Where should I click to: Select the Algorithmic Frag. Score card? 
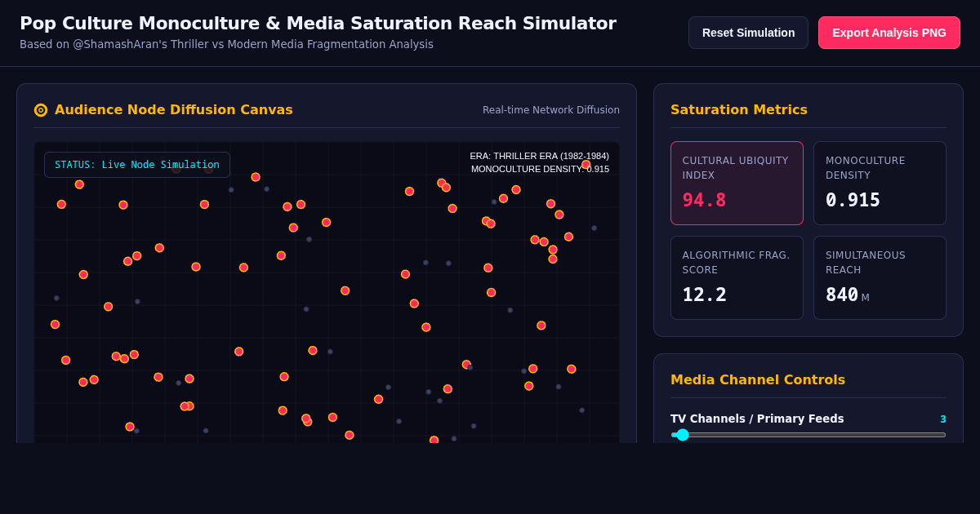point(737,277)
